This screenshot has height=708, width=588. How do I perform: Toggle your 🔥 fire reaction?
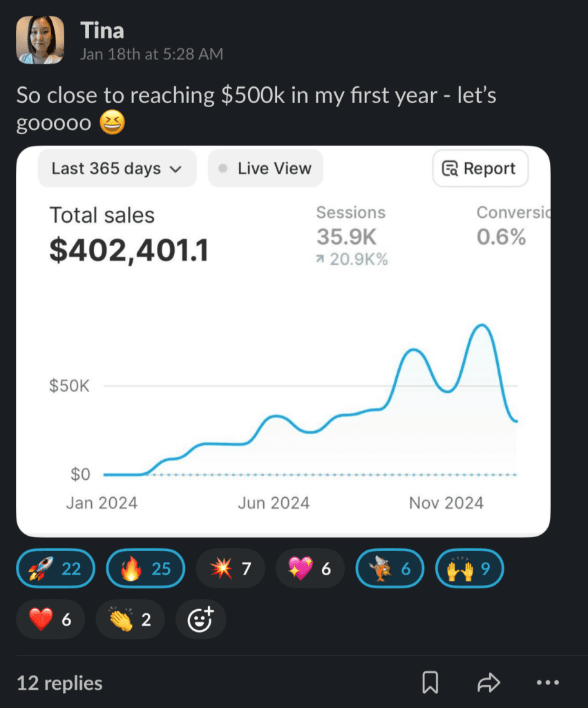point(145,568)
